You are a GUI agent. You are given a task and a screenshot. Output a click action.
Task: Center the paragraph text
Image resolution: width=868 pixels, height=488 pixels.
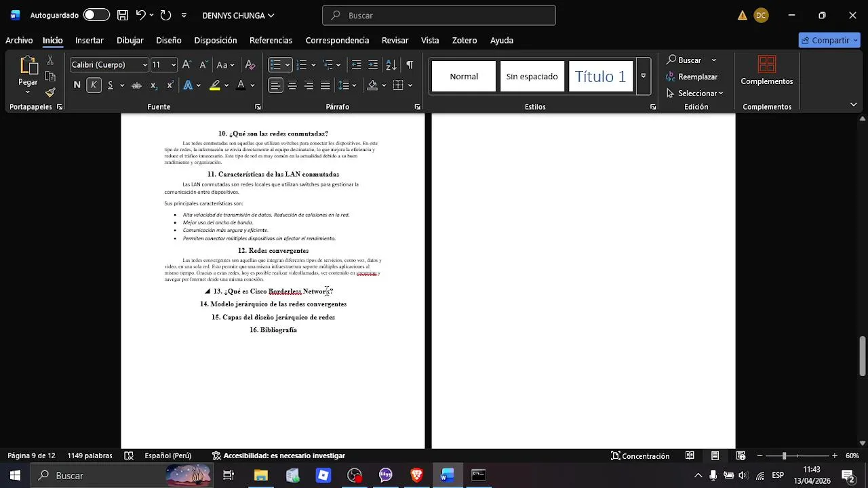(292, 85)
